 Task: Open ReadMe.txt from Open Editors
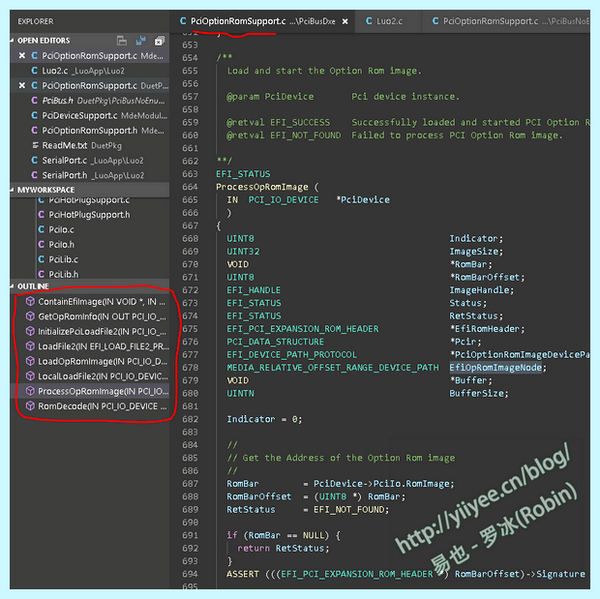[x=90, y=145]
